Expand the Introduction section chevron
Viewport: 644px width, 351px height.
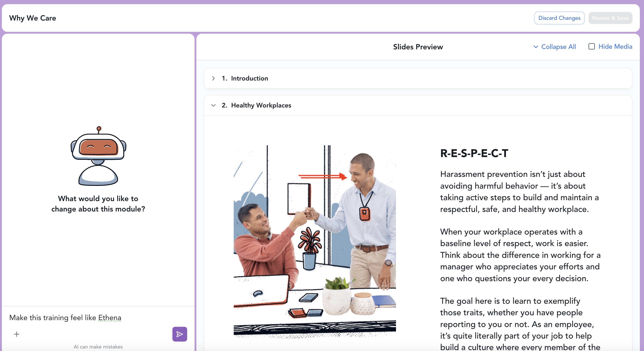(x=213, y=78)
